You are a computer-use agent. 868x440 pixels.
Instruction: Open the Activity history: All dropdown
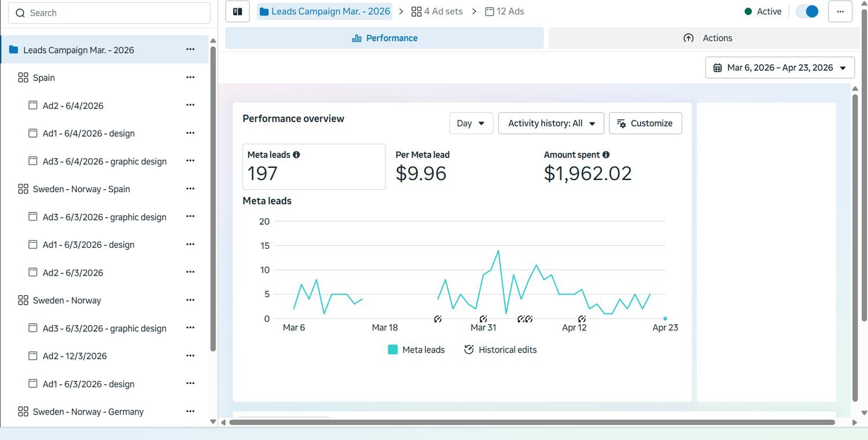(x=551, y=123)
